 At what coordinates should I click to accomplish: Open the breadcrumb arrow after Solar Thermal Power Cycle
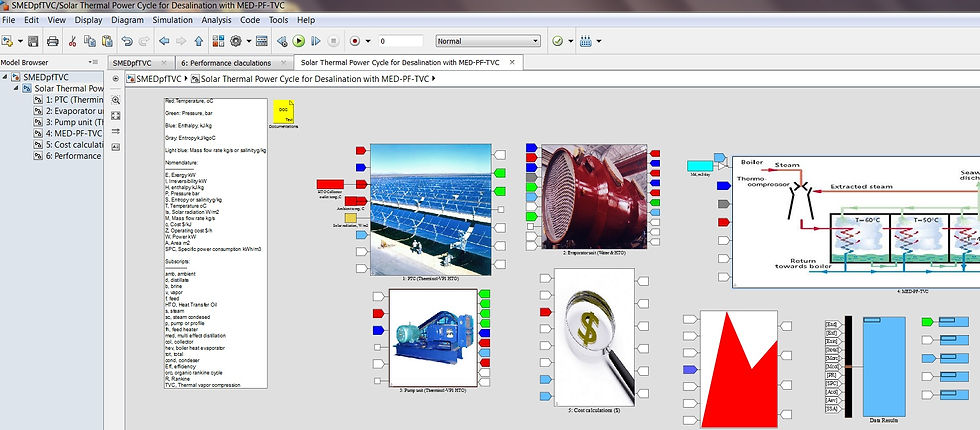point(433,79)
